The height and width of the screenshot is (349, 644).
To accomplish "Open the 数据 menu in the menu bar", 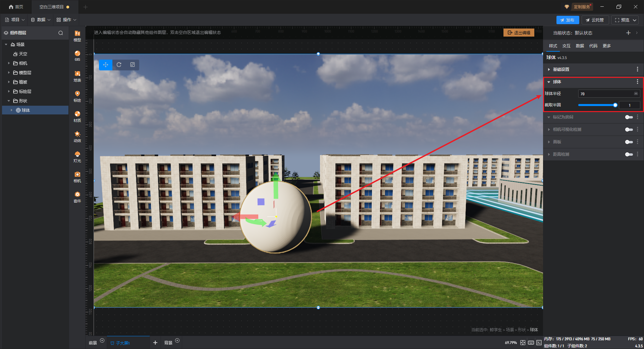I will pyautogui.click(x=41, y=20).
